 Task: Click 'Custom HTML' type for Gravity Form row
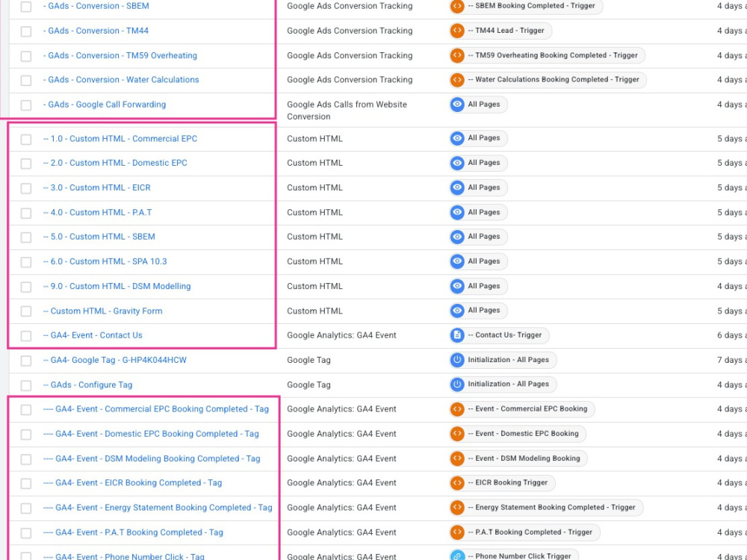314,311
